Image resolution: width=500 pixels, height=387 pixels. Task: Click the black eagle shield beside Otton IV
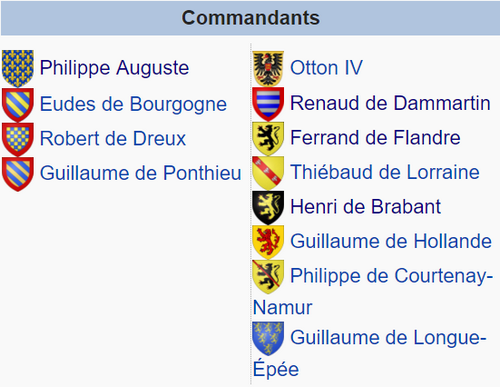pos(268,68)
